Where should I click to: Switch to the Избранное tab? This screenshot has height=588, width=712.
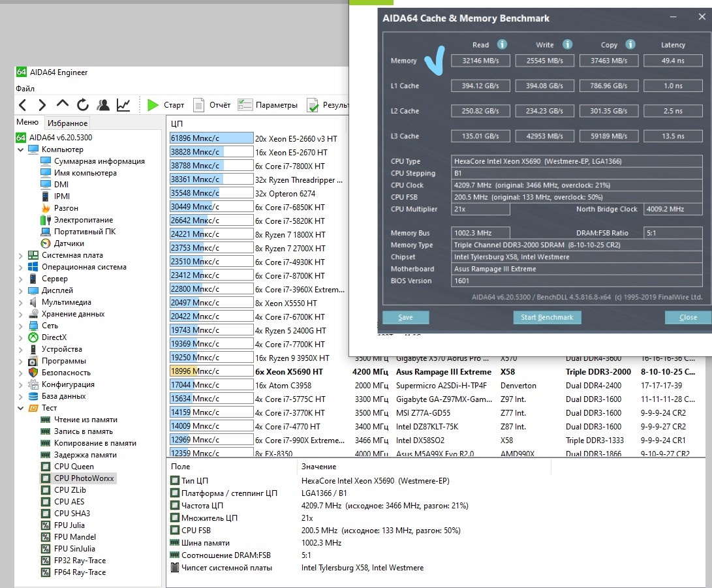[67, 123]
